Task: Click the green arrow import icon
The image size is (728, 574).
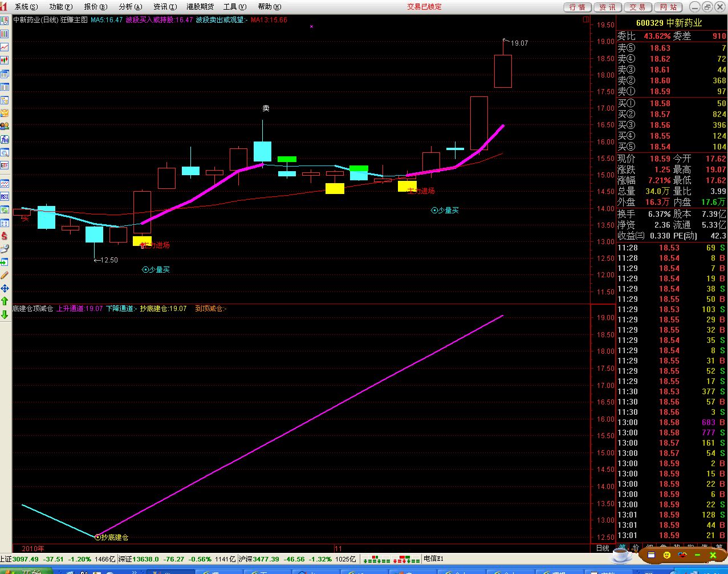Action: [5, 261]
